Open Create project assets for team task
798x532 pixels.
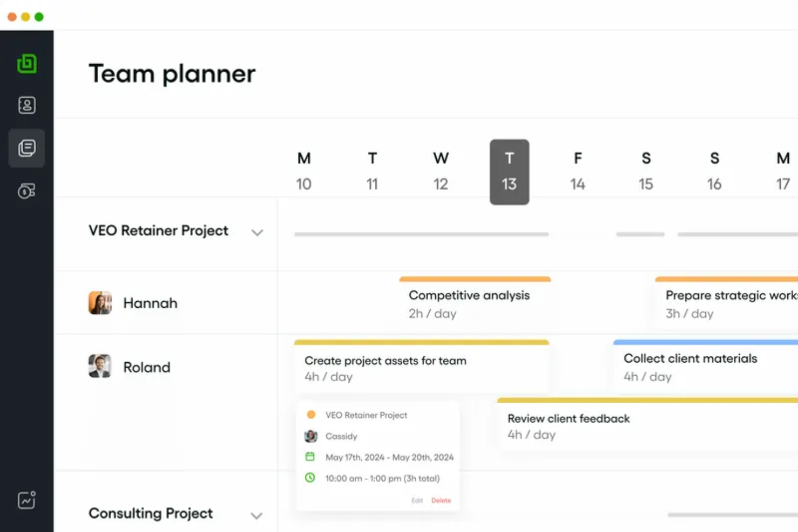[x=422, y=365]
